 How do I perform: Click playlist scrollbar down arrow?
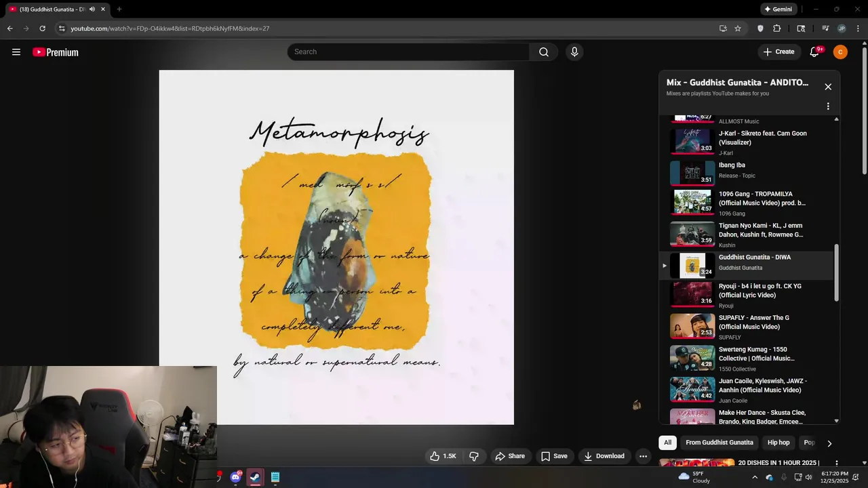[836, 421]
